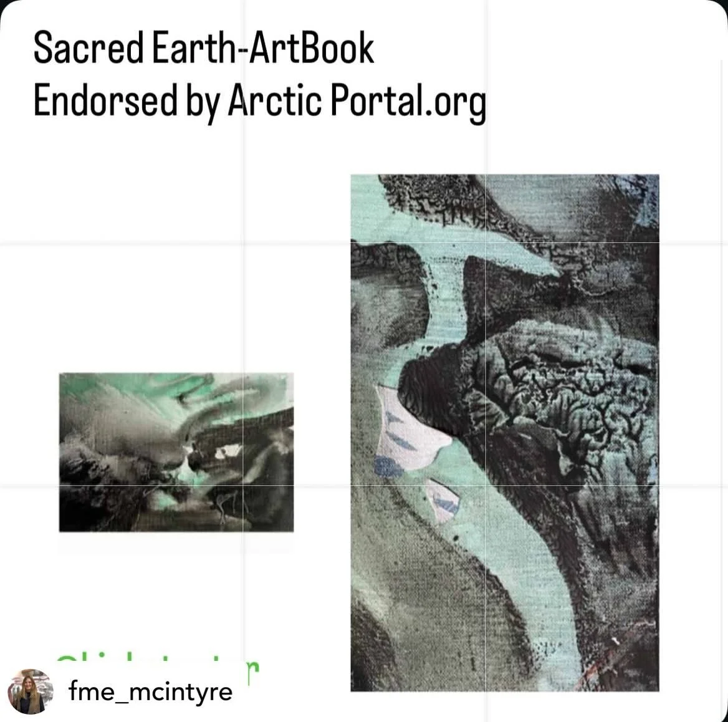Click the green letter r above username

click(252, 672)
